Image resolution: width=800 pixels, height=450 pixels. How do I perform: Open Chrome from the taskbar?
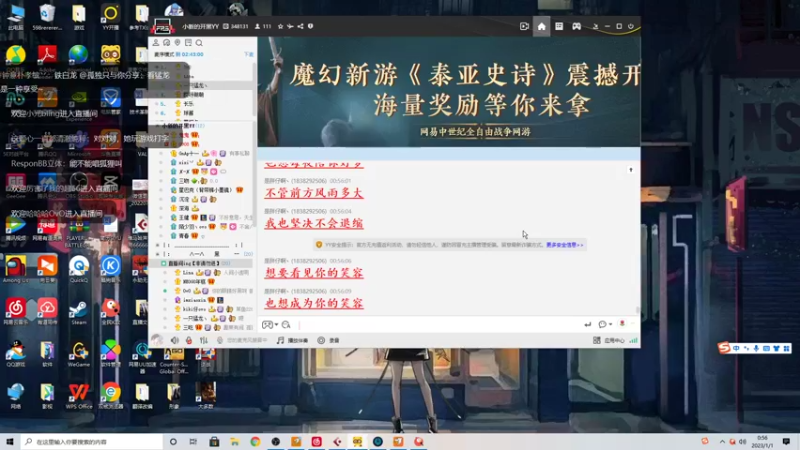tap(255, 441)
